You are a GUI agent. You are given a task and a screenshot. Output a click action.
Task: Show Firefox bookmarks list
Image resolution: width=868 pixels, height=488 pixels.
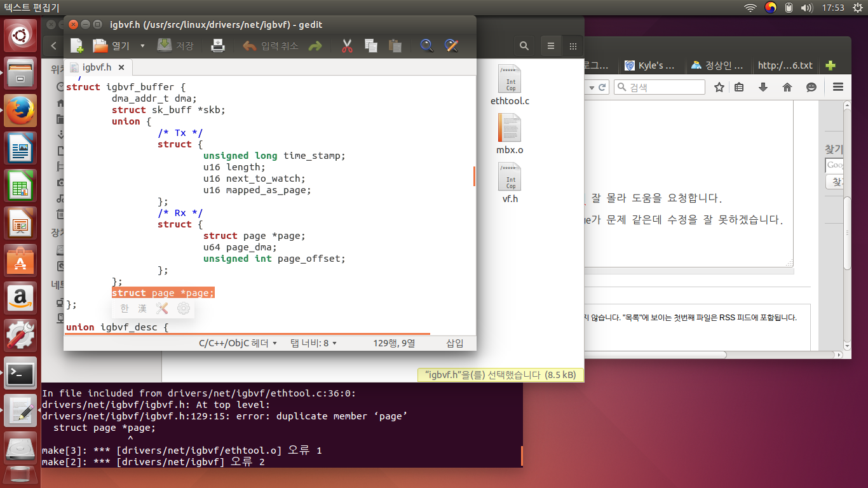[738, 87]
